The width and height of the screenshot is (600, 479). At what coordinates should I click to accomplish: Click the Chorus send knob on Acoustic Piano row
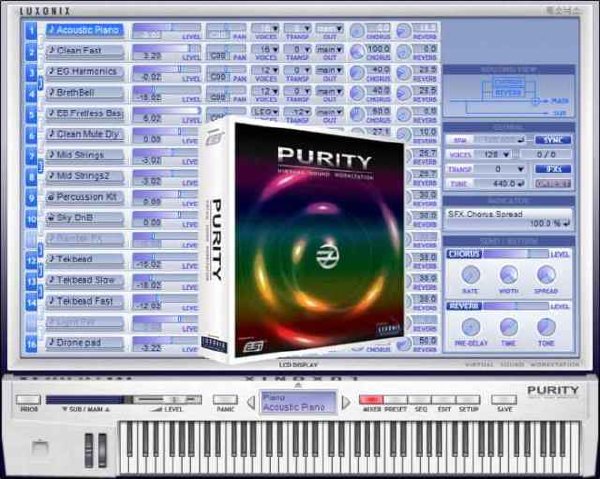click(x=357, y=31)
